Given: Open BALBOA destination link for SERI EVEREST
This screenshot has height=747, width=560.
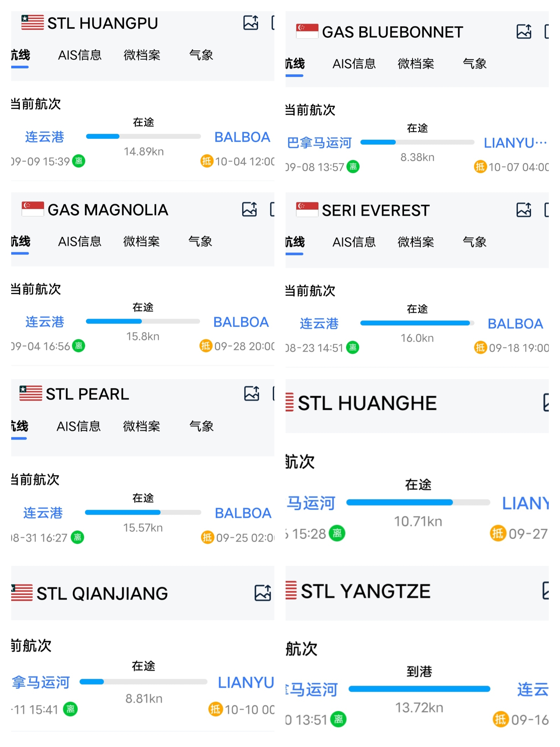Looking at the screenshot, I should click(515, 324).
